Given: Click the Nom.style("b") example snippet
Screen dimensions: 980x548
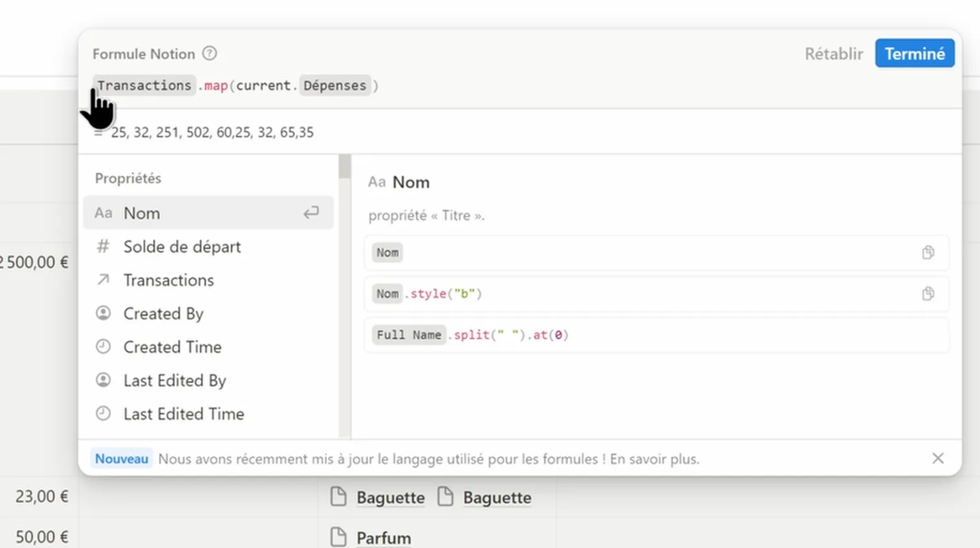Looking at the screenshot, I should tap(656, 294).
